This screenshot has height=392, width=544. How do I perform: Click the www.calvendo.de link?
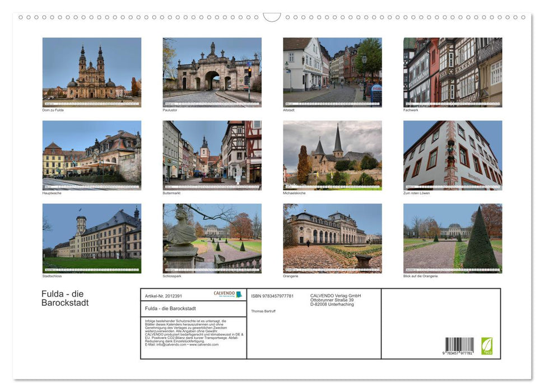click(204, 344)
